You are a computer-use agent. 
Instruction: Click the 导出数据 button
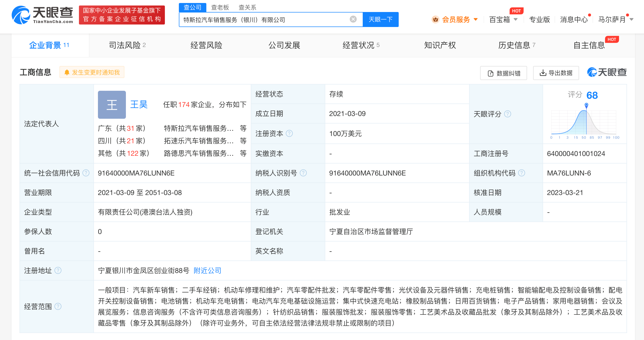[x=556, y=73]
